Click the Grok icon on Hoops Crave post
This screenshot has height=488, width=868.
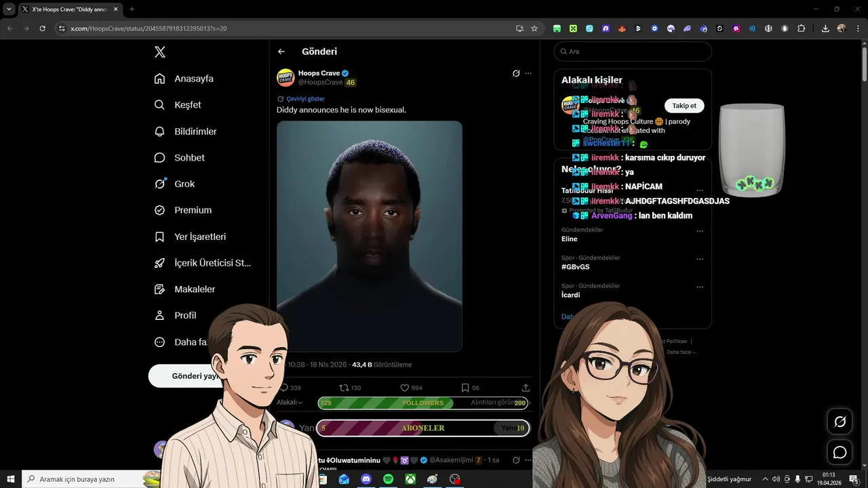click(x=516, y=73)
